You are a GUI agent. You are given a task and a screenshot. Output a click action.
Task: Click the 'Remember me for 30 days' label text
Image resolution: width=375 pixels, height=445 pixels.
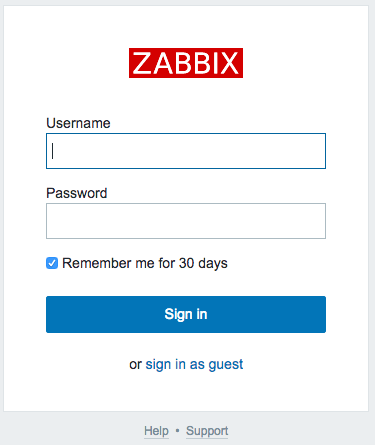[145, 263]
